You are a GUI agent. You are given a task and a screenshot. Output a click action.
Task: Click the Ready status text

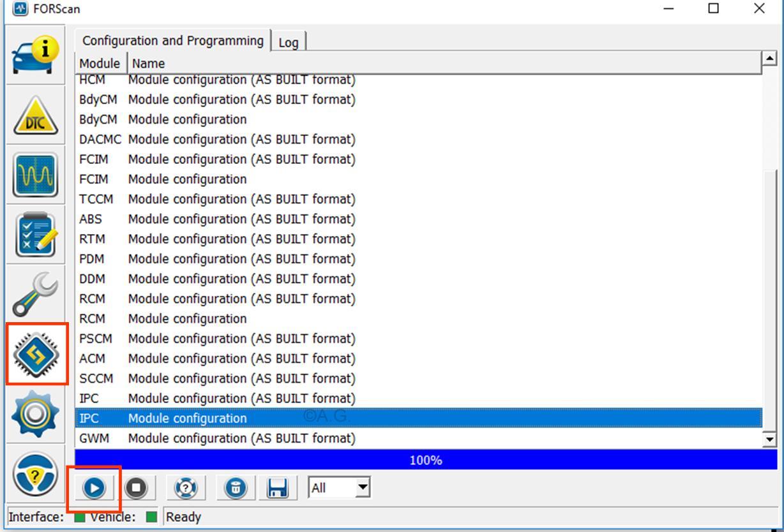click(x=183, y=517)
